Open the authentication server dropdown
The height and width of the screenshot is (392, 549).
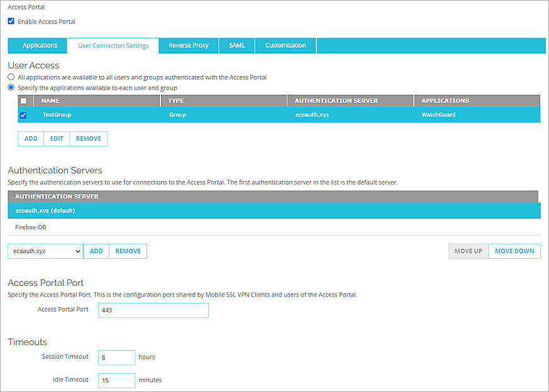point(45,251)
